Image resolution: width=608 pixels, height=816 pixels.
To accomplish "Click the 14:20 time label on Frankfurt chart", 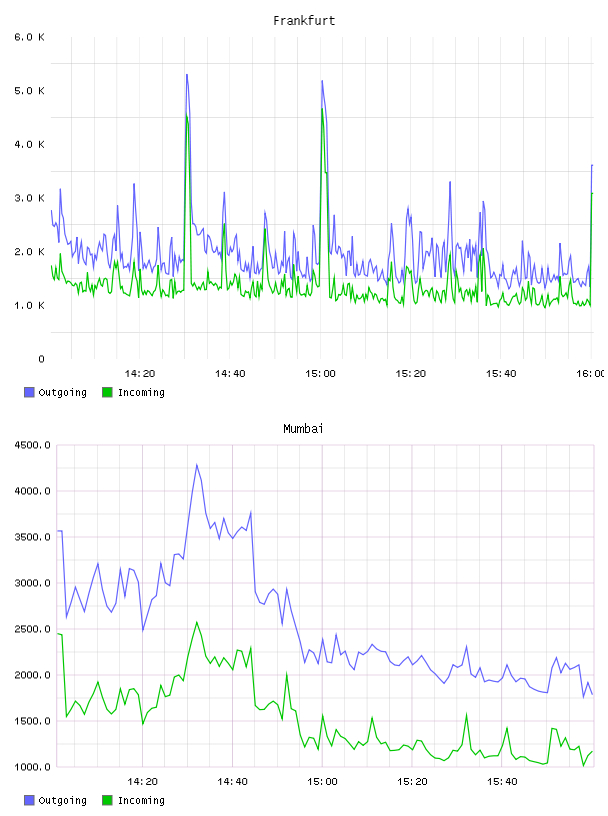I will coord(140,373).
